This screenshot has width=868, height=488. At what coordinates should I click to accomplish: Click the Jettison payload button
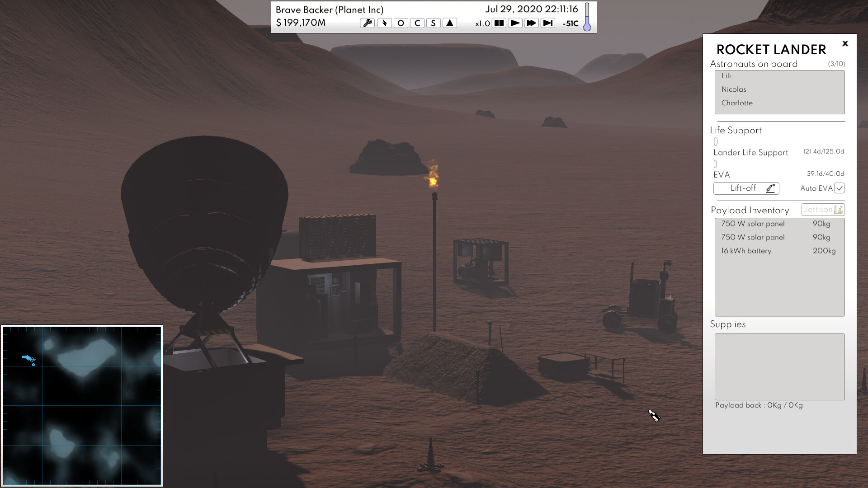click(823, 210)
